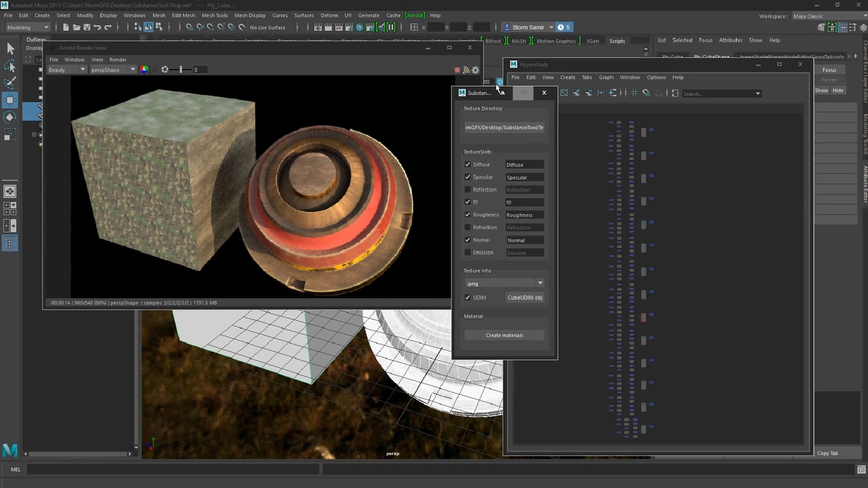Expand the .png file format dropdown
868x488 pixels.
tap(505, 283)
